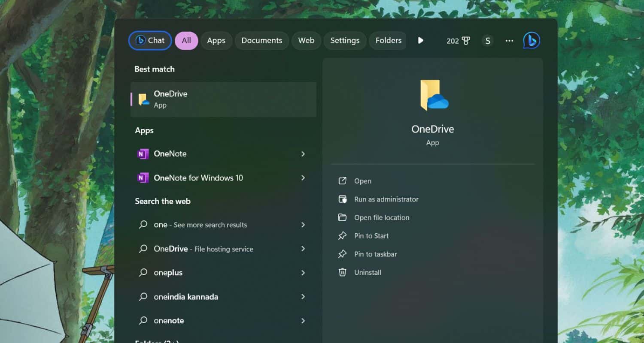Screen dimensions: 644x343
Task: Expand the 'one' web result chevron
Action: [303, 225]
